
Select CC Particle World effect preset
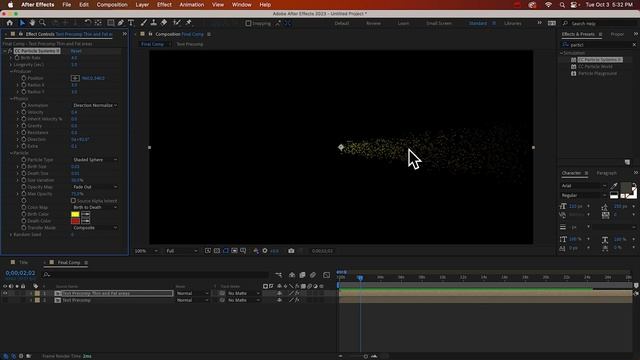(x=595, y=67)
